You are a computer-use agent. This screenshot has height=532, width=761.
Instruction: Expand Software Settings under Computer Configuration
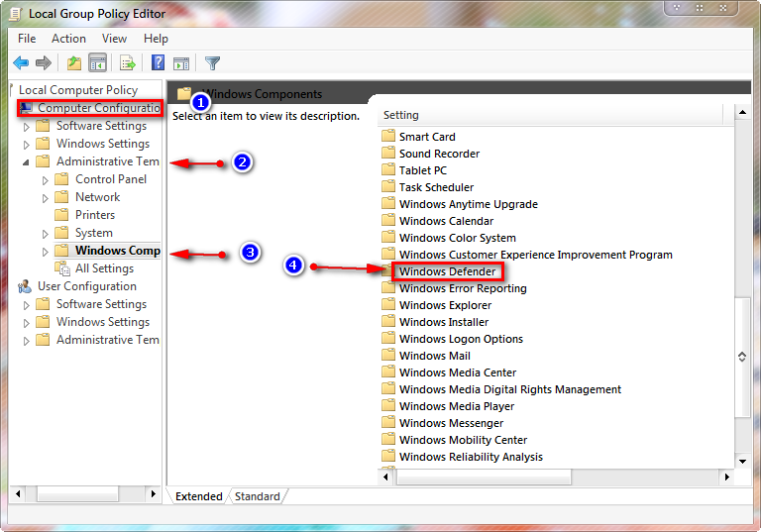click(26, 127)
